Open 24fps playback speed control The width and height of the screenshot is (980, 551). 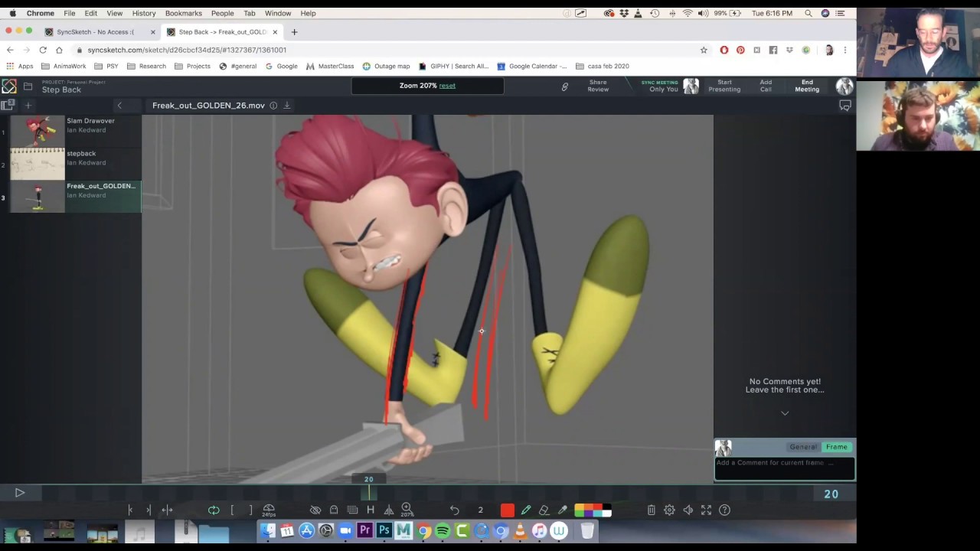coord(269,510)
